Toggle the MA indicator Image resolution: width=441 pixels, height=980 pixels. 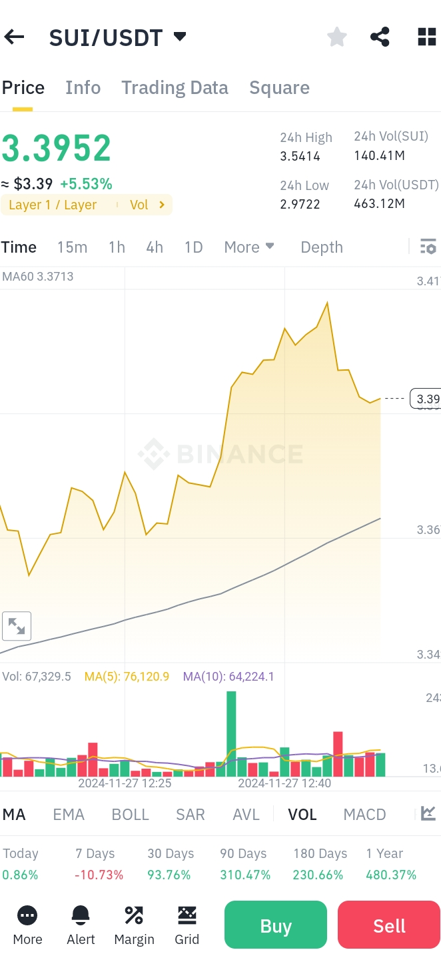14,815
